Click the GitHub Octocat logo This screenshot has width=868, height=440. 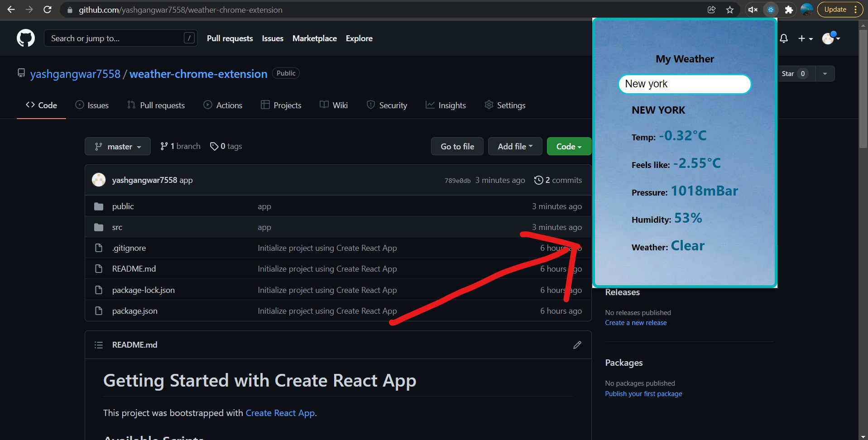tap(26, 38)
